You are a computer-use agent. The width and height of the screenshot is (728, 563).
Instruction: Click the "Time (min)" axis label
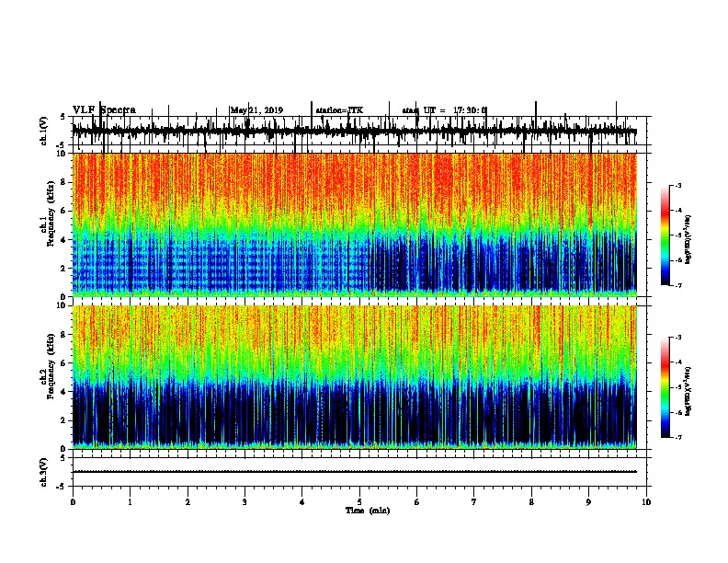pyautogui.click(x=368, y=511)
